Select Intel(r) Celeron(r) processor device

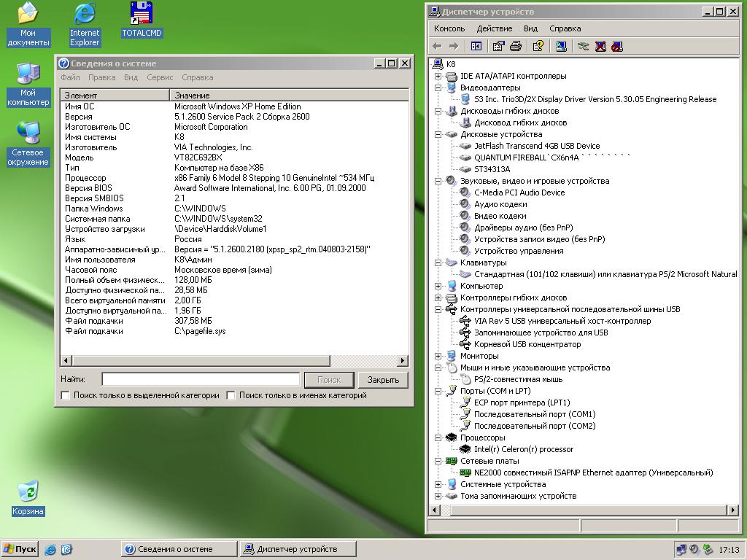tap(523, 449)
